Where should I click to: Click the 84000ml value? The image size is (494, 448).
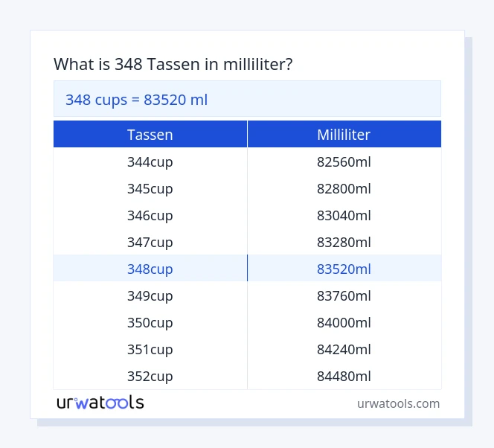(x=344, y=322)
